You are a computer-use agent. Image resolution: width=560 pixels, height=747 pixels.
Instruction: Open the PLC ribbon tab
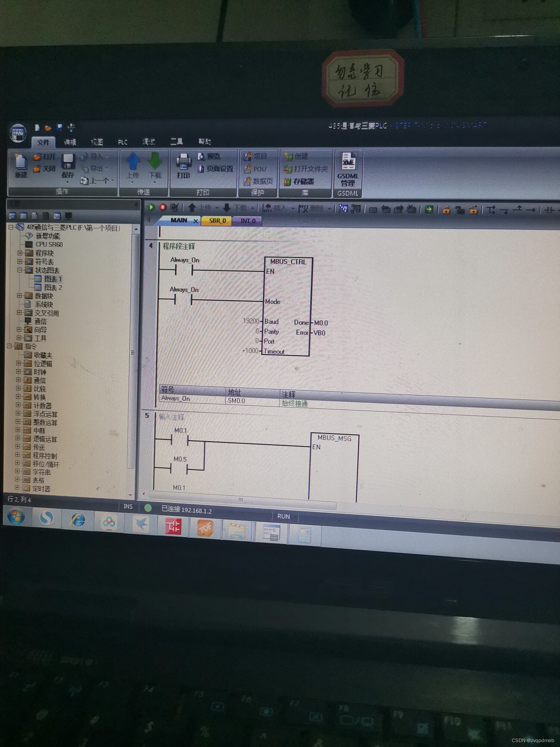[x=123, y=142]
